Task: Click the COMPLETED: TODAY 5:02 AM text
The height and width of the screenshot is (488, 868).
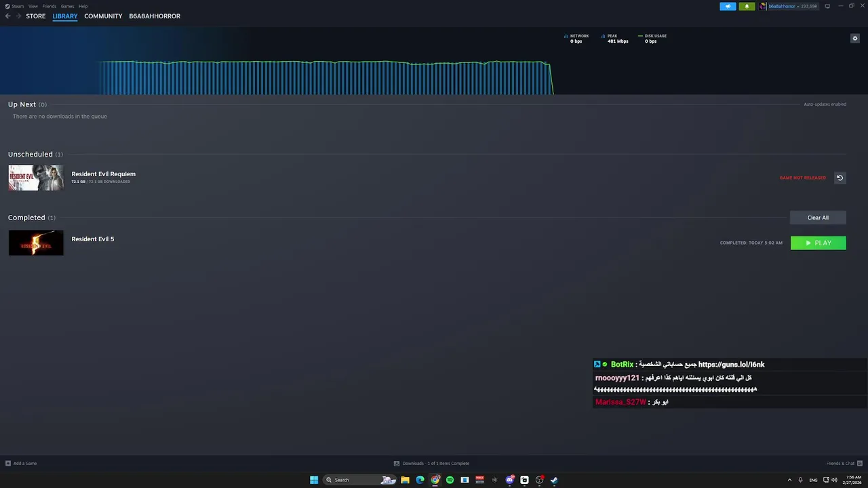Action: tap(751, 243)
